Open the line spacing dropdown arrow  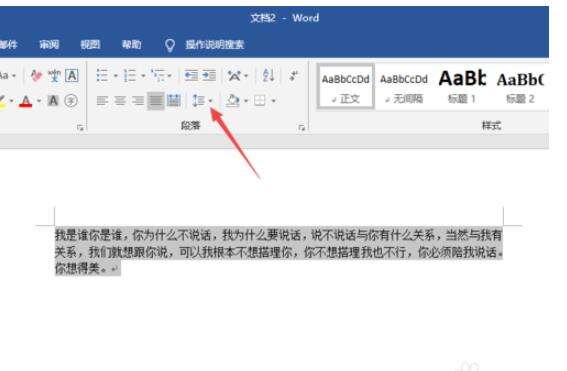pyautogui.click(x=210, y=101)
